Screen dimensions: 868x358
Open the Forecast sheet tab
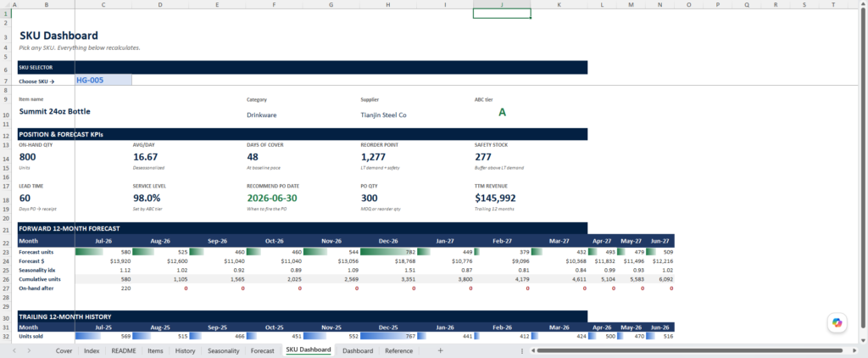click(x=263, y=351)
